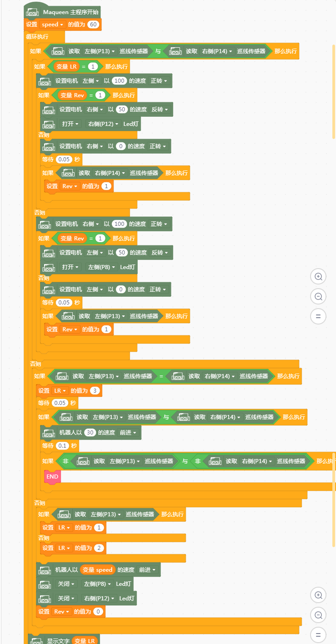Edit value 2 in 设置 LR block

click(x=100, y=548)
